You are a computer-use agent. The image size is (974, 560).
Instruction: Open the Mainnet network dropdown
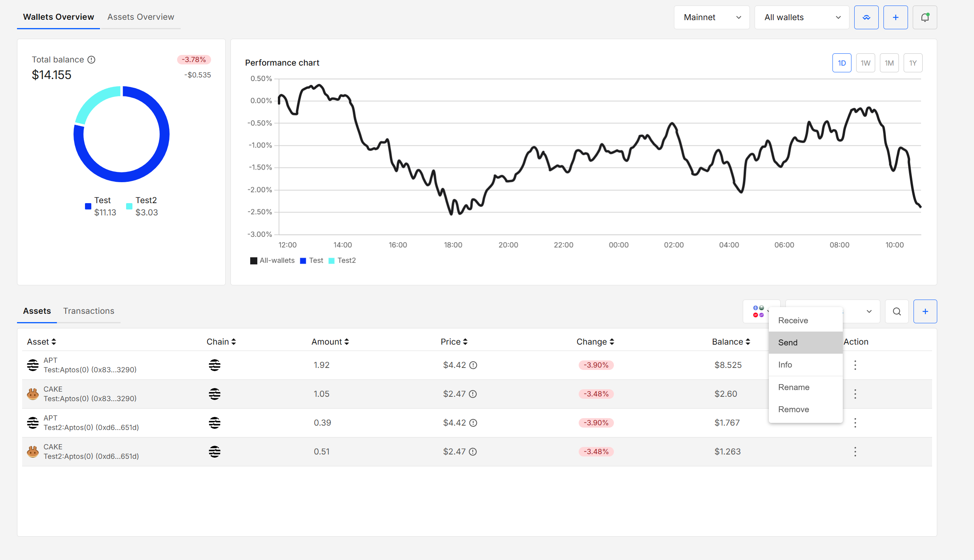click(712, 17)
